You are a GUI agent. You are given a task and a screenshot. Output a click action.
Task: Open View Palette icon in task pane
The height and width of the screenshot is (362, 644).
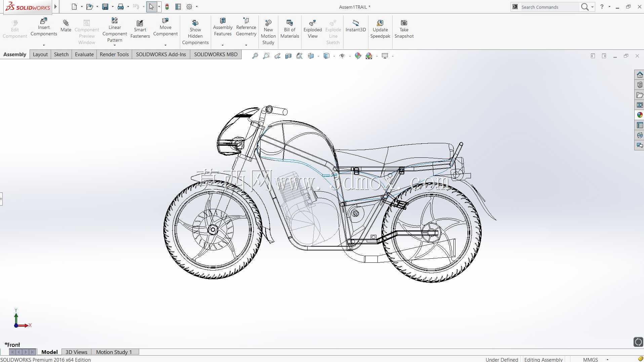[640, 105]
